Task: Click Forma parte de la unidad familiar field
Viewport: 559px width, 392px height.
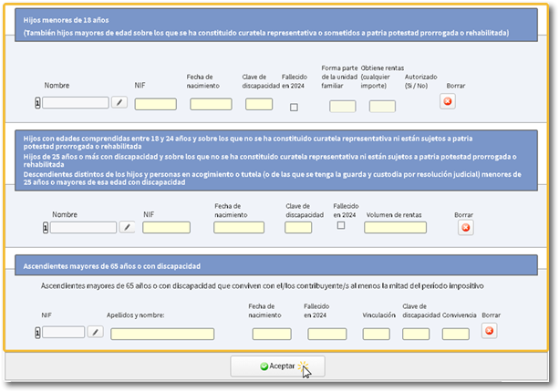Action: (x=342, y=106)
